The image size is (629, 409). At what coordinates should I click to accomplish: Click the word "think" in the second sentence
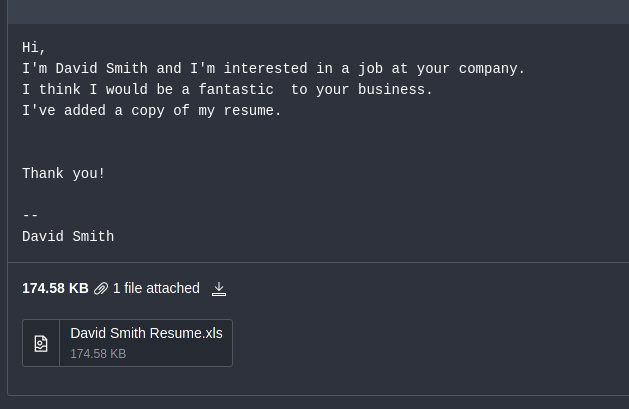pyautogui.click(x=60, y=89)
